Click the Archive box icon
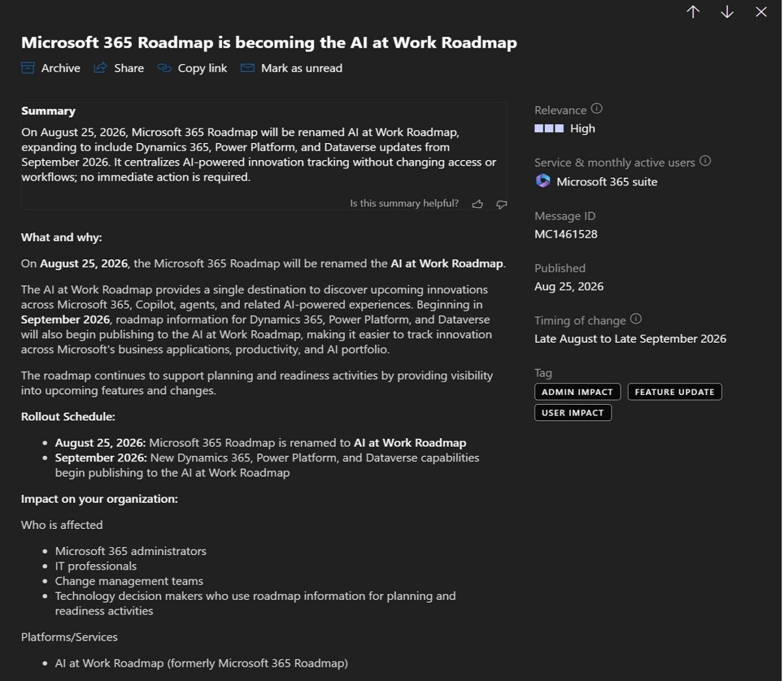This screenshot has width=784, height=681. [27, 68]
